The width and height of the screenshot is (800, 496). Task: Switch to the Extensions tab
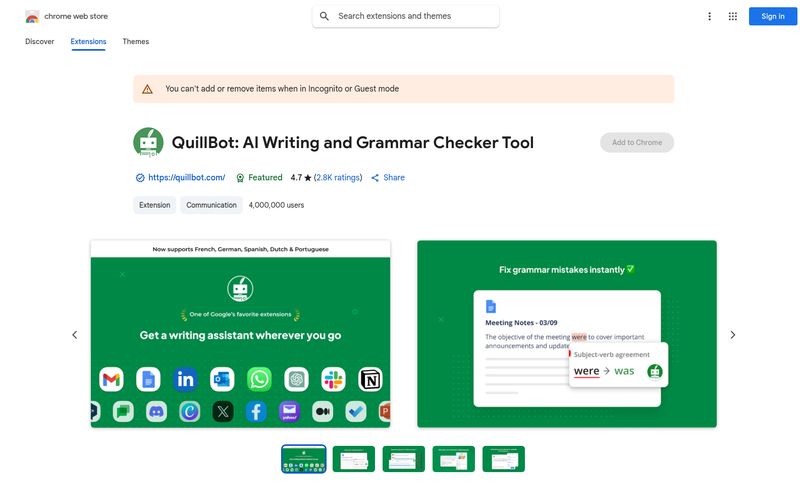coord(88,41)
